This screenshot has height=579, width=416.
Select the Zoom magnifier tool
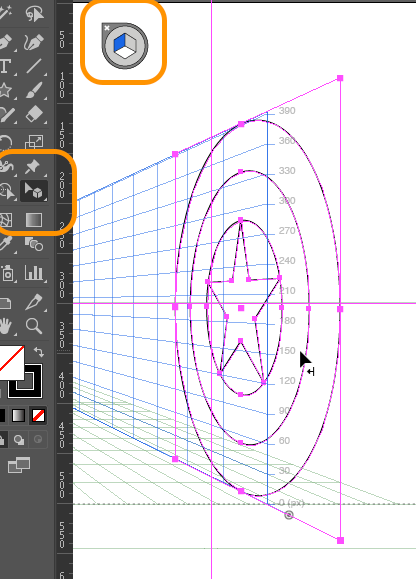click(x=34, y=326)
